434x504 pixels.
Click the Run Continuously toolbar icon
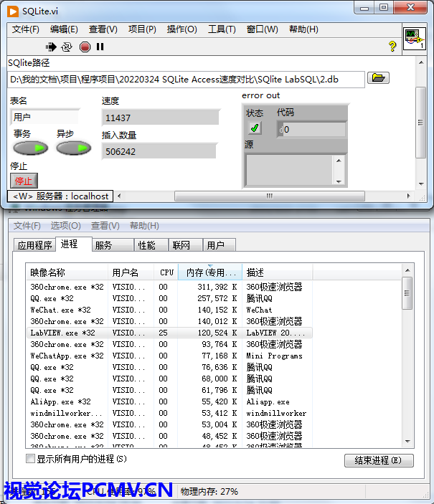coord(67,47)
